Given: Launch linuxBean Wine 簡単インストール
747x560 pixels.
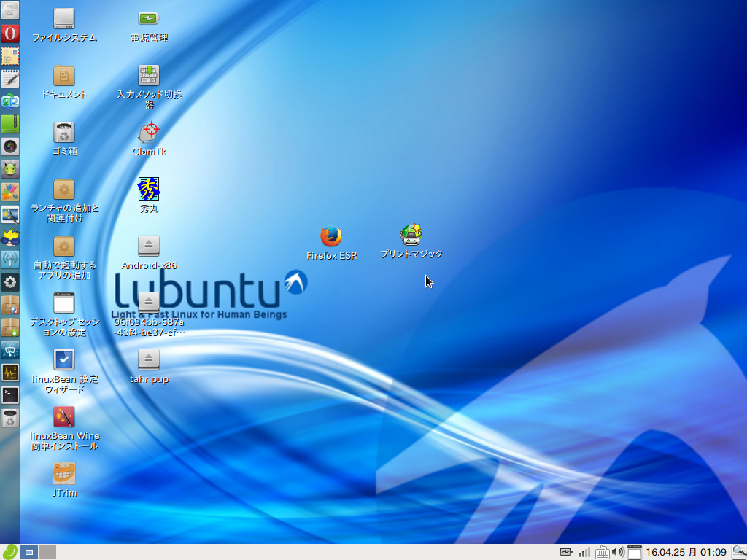Looking at the screenshot, I should tap(65, 418).
